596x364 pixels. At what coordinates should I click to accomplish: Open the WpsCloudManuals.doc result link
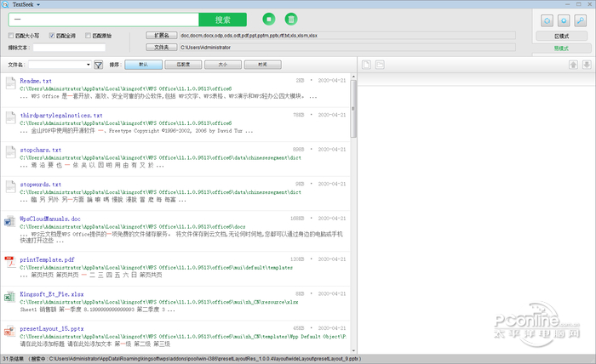click(50, 219)
